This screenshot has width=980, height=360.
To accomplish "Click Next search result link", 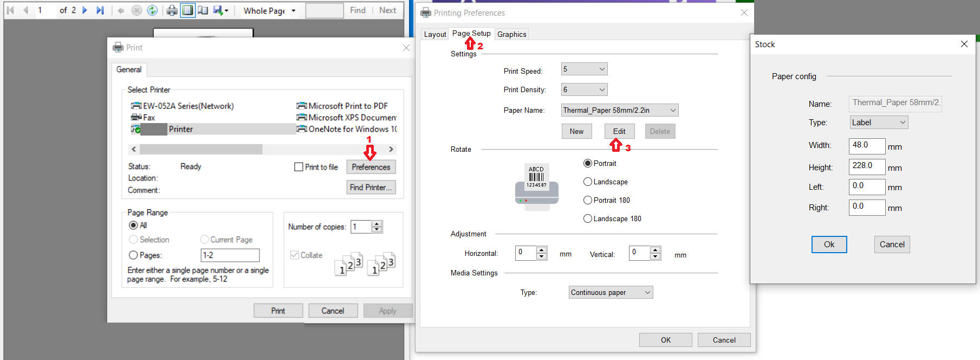I will pyautogui.click(x=387, y=10).
